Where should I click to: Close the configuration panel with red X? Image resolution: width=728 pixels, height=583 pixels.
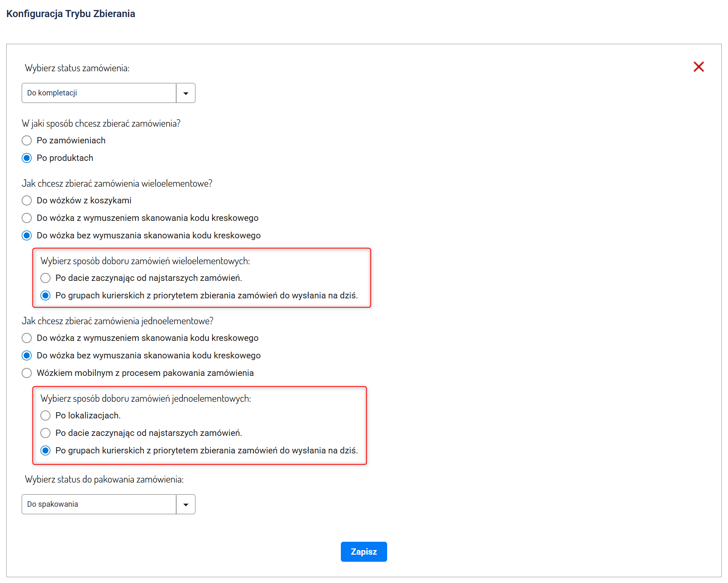coord(698,67)
